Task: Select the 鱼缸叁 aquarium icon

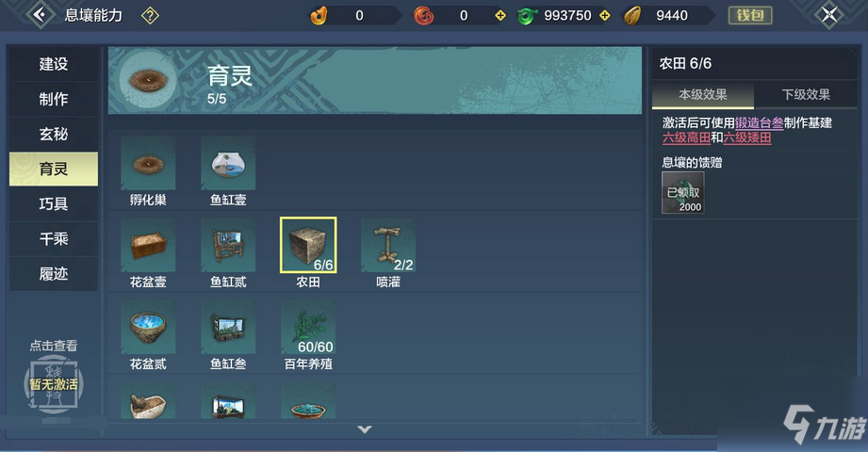Action: [228, 327]
